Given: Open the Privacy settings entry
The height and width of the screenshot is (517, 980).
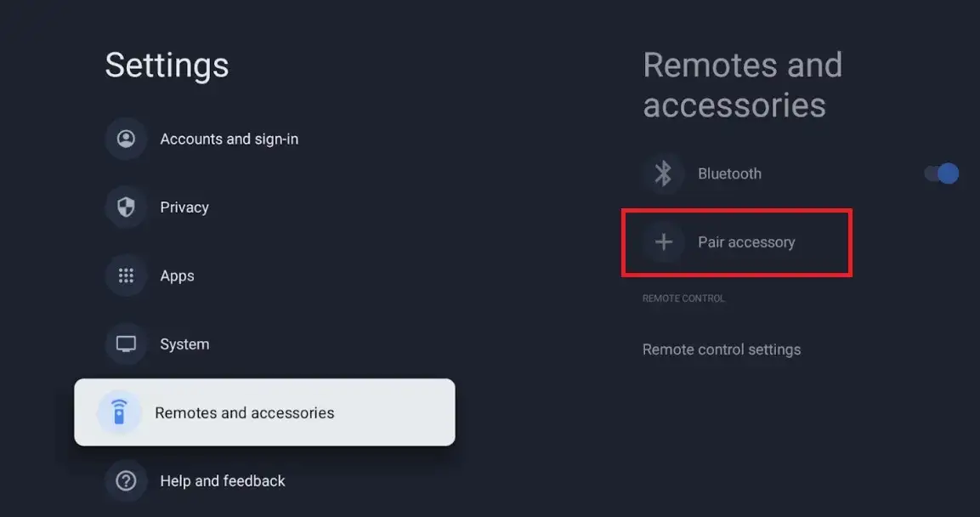Looking at the screenshot, I should coord(184,207).
